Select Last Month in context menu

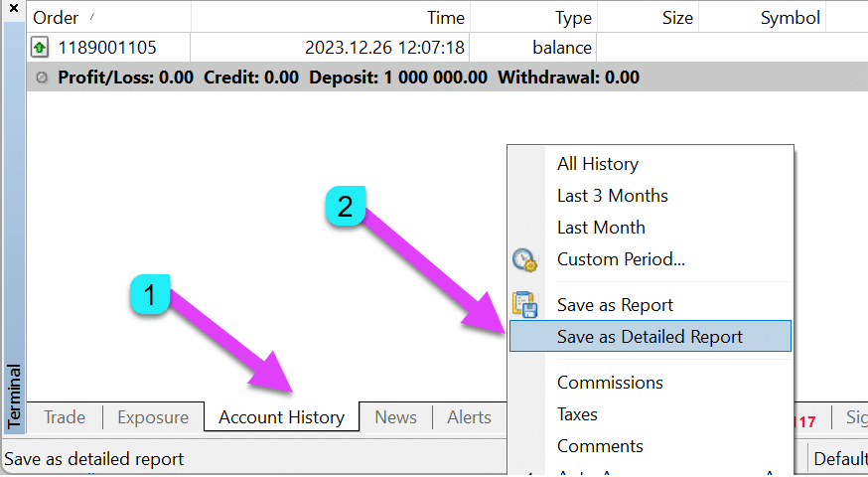pyautogui.click(x=601, y=228)
